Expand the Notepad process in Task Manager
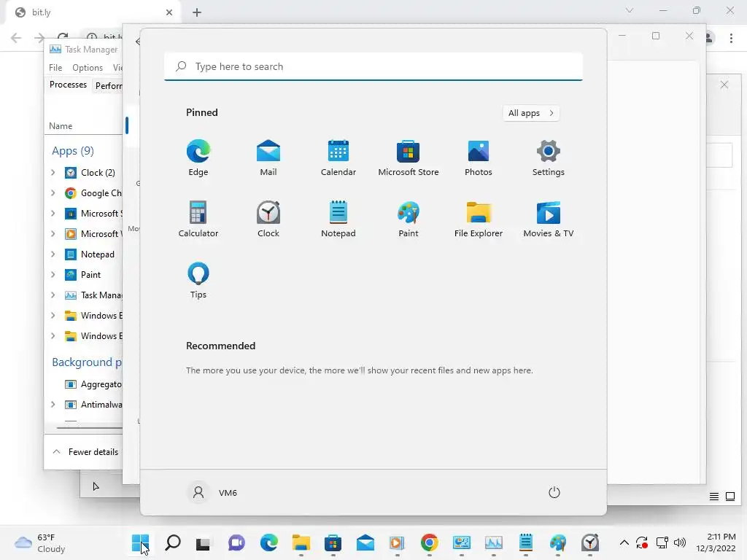 pos(53,254)
